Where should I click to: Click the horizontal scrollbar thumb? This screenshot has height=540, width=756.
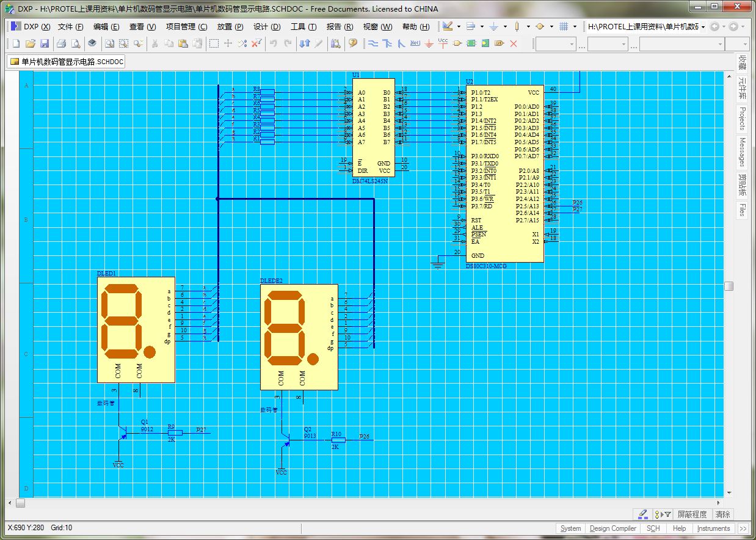click(x=20, y=503)
